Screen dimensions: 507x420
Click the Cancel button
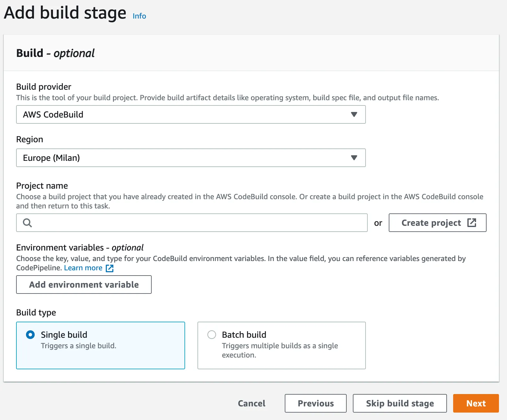[252, 403]
